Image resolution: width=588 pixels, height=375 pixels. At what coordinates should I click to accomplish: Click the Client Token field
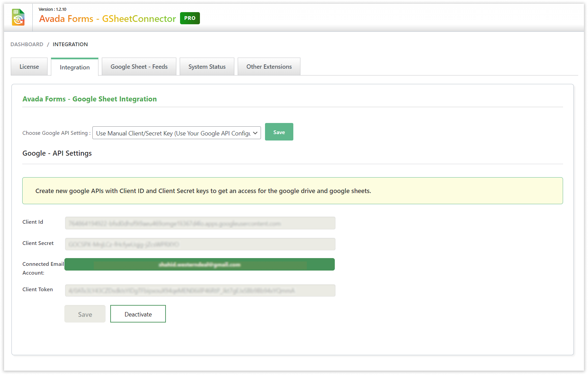click(x=200, y=290)
